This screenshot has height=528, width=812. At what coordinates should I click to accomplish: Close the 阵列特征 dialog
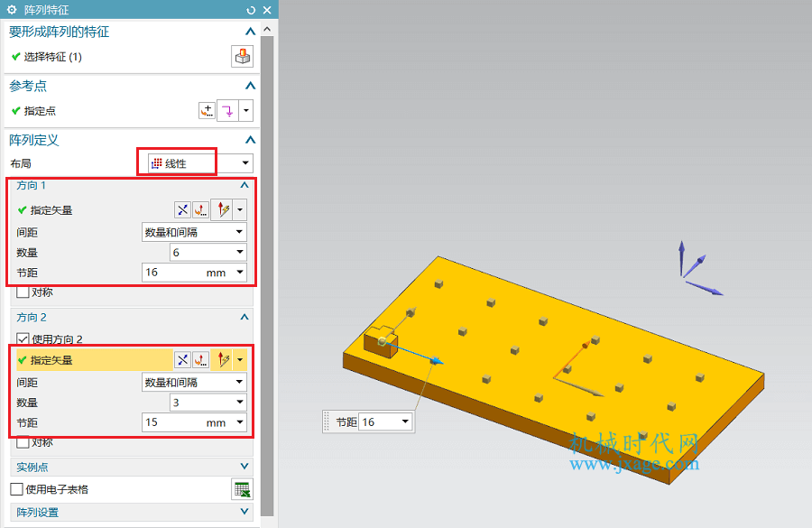coord(267,10)
